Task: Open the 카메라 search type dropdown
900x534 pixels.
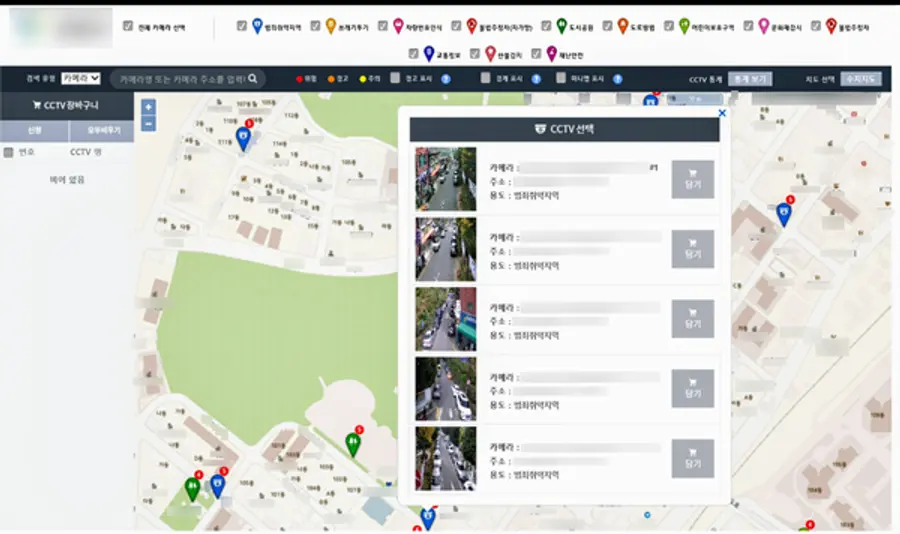Action: click(x=80, y=78)
